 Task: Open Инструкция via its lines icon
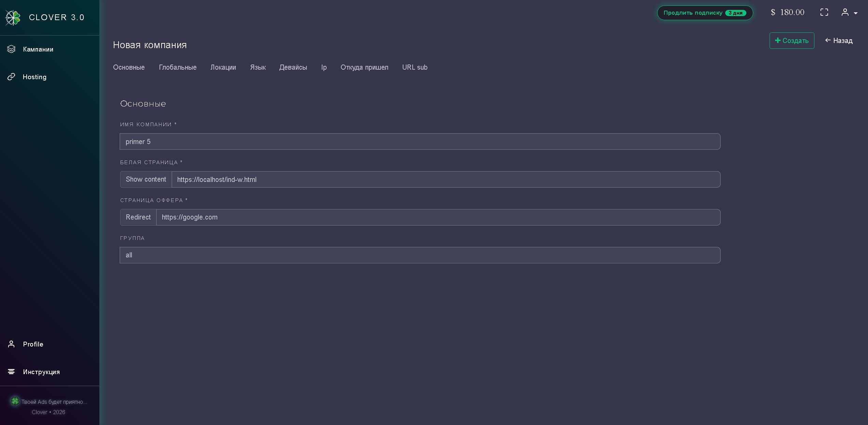pos(11,372)
